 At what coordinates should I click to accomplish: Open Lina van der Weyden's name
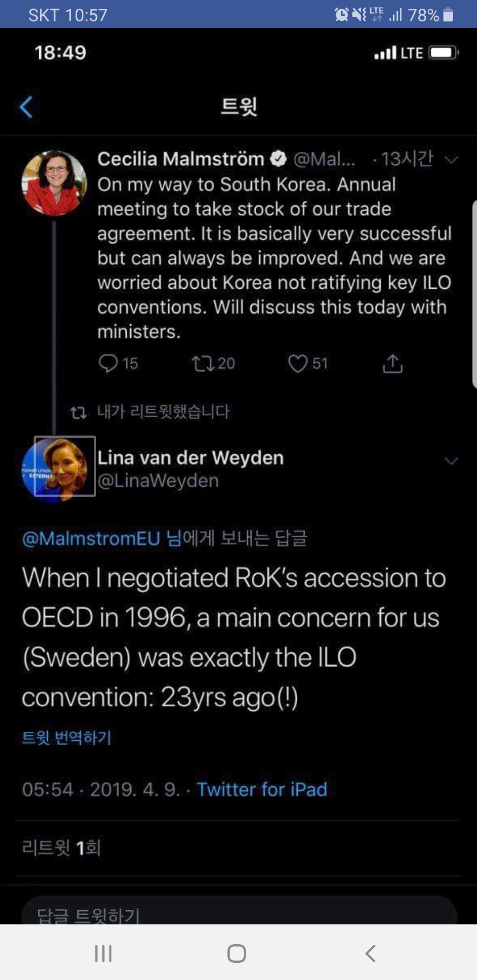pos(190,458)
